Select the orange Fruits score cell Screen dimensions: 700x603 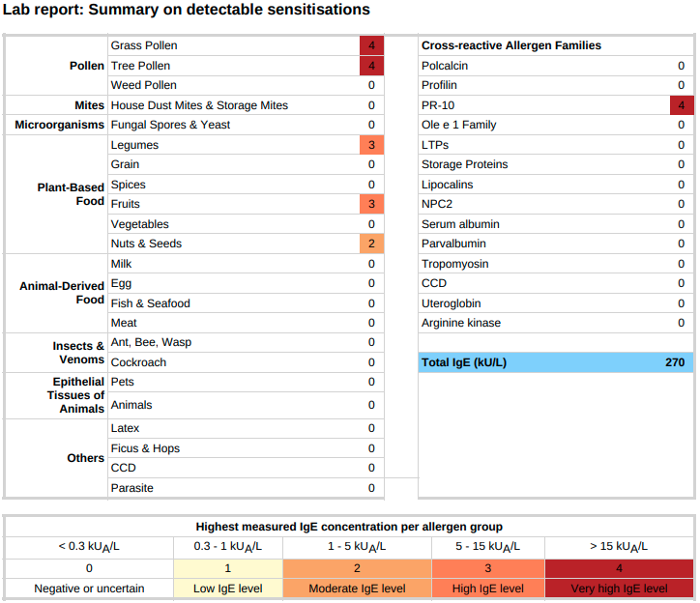pyautogui.click(x=371, y=204)
